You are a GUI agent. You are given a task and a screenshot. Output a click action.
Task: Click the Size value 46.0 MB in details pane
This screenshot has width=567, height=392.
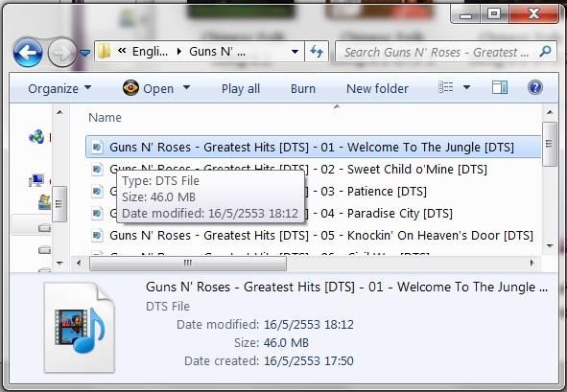click(x=286, y=342)
